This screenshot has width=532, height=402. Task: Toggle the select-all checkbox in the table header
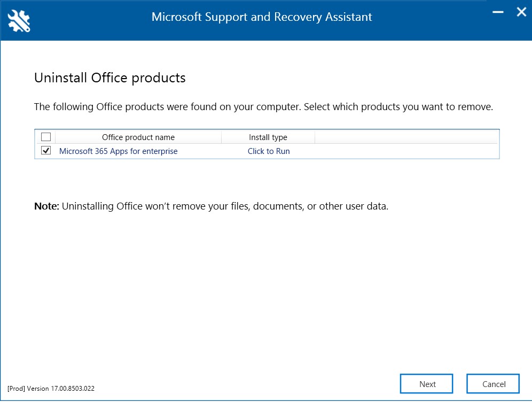[46, 136]
